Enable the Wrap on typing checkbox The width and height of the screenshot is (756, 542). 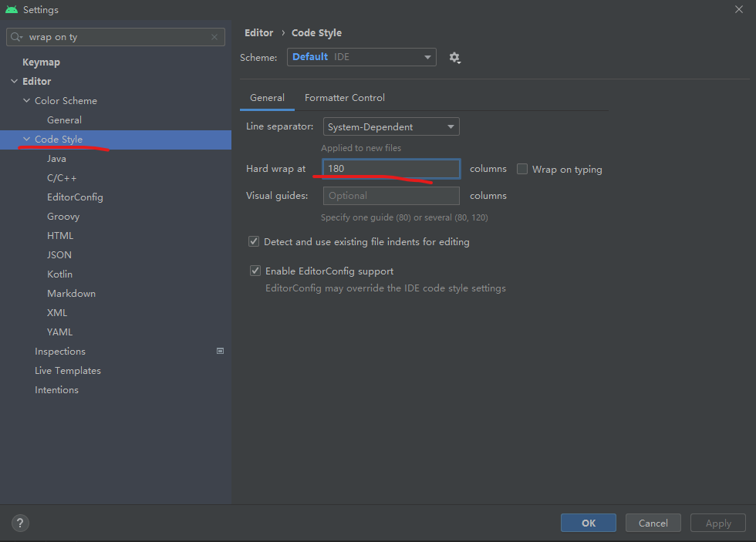coord(522,169)
